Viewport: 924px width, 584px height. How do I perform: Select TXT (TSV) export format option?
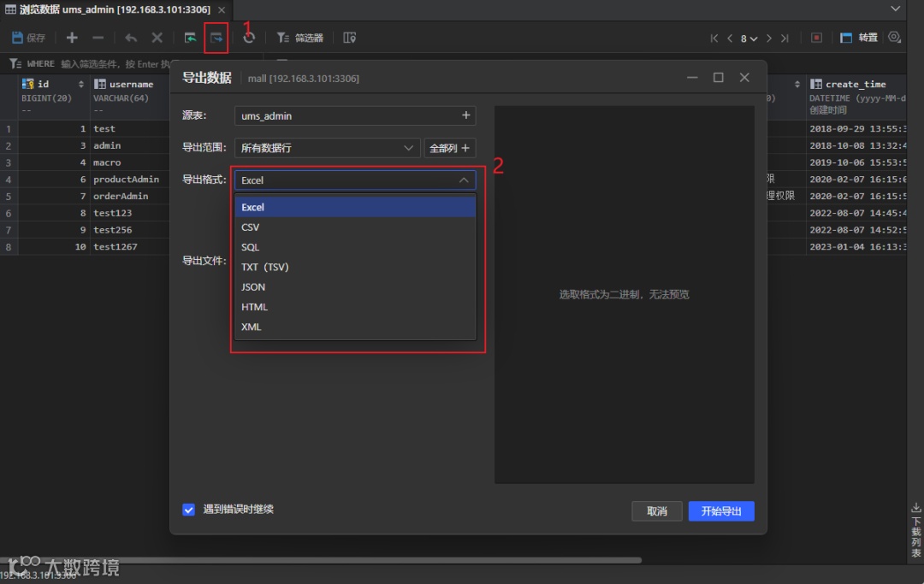click(x=355, y=268)
